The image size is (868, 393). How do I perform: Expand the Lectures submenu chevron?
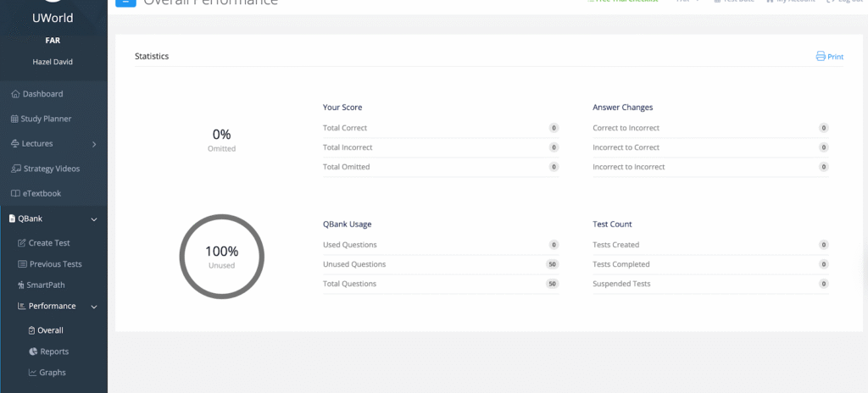(x=94, y=144)
